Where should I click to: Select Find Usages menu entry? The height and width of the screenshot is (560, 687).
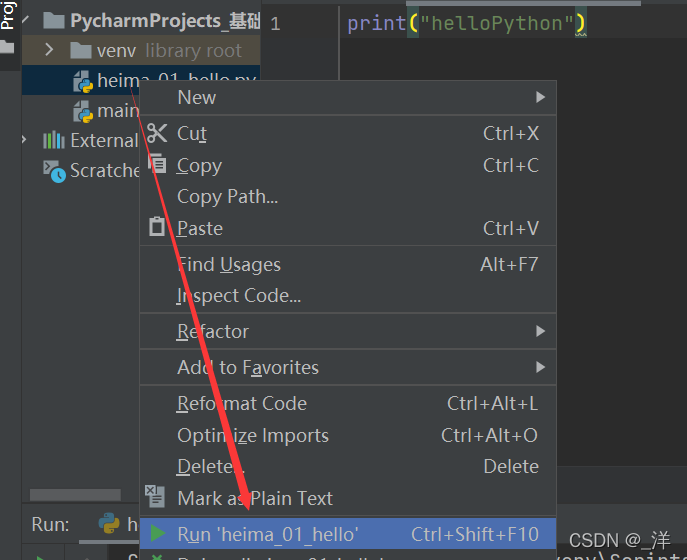(x=229, y=265)
